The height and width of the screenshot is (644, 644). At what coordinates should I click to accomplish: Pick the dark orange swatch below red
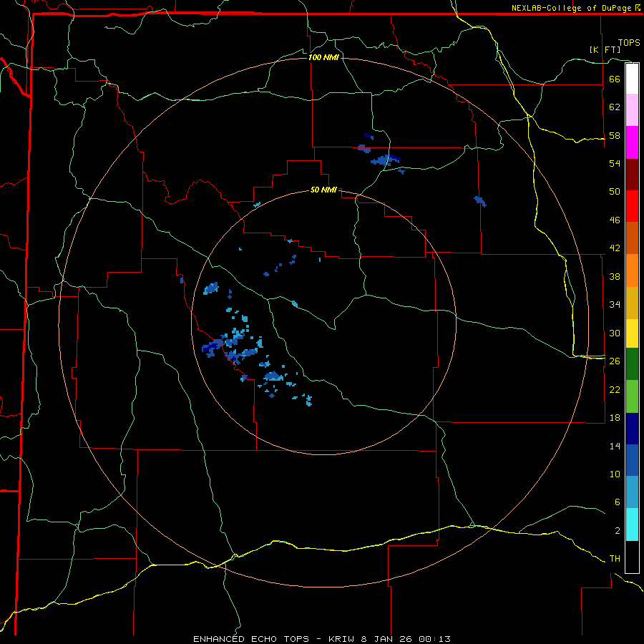click(632, 238)
